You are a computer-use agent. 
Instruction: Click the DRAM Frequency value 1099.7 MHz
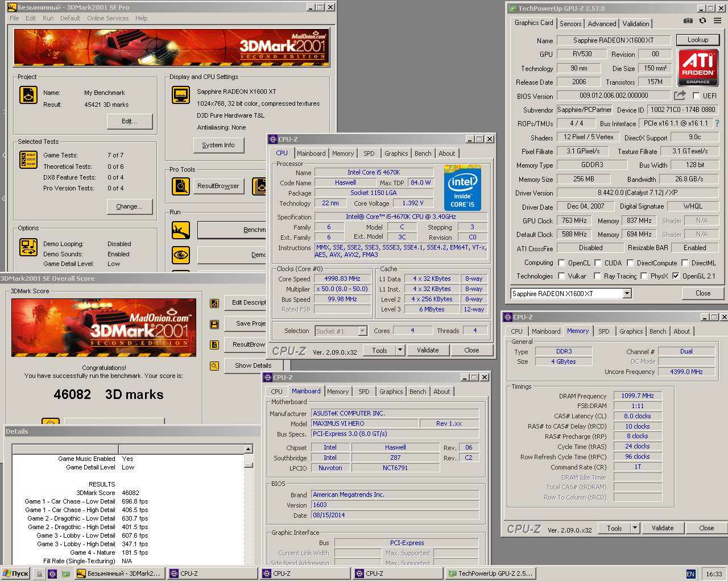point(638,396)
